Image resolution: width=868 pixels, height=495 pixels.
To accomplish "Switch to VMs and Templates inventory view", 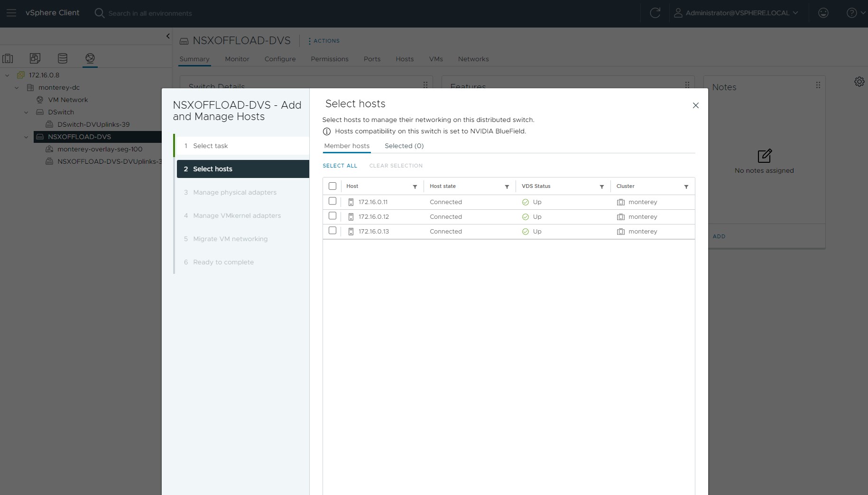I will pos(35,58).
